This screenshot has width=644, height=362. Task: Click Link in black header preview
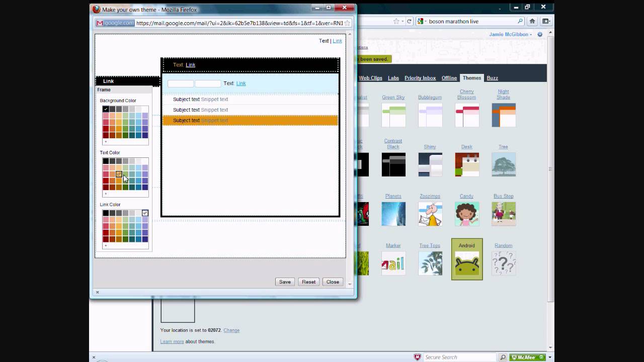(x=190, y=64)
